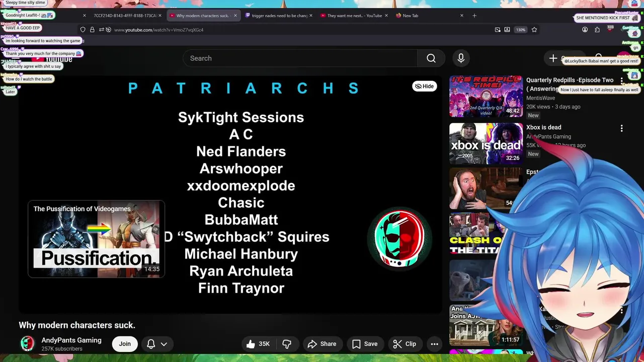Open the AndyPants Gaming channel avatar
This screenshot has height=362, width=644.
tap(27, 344)
